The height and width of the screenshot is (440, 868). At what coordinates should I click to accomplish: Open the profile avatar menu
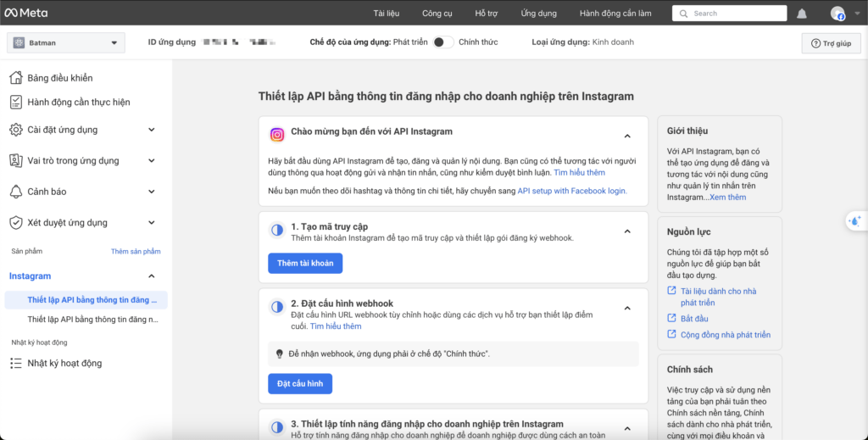pyautogui.click(x=837, y=14)
